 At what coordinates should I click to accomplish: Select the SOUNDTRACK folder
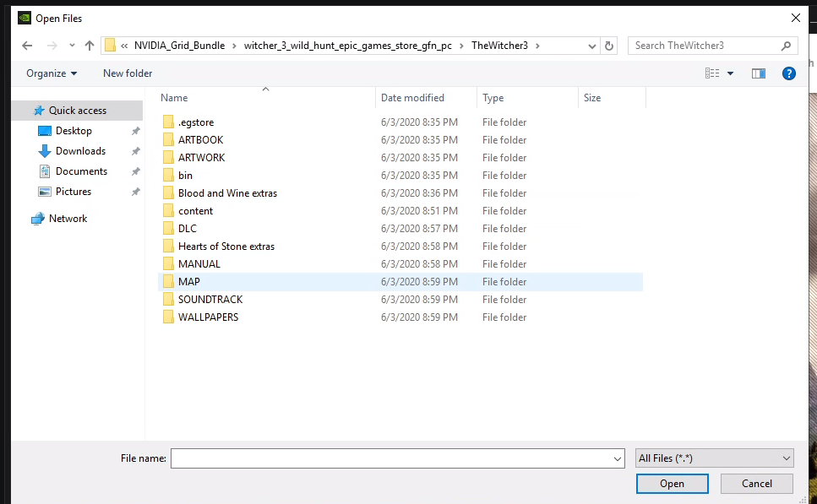[x=210, y=300]
